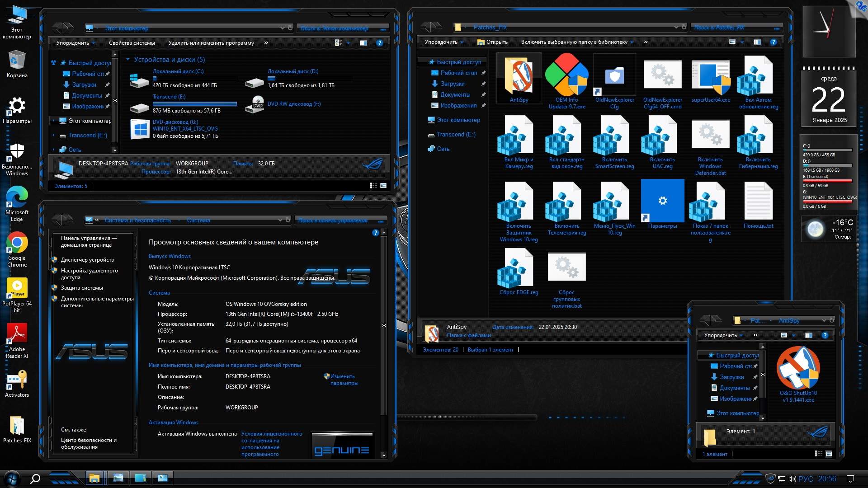The height and width of the screenshot is (488, 868).
Task: Toggle preview pane button in Этот компьютер window
Action: (363, 43)
